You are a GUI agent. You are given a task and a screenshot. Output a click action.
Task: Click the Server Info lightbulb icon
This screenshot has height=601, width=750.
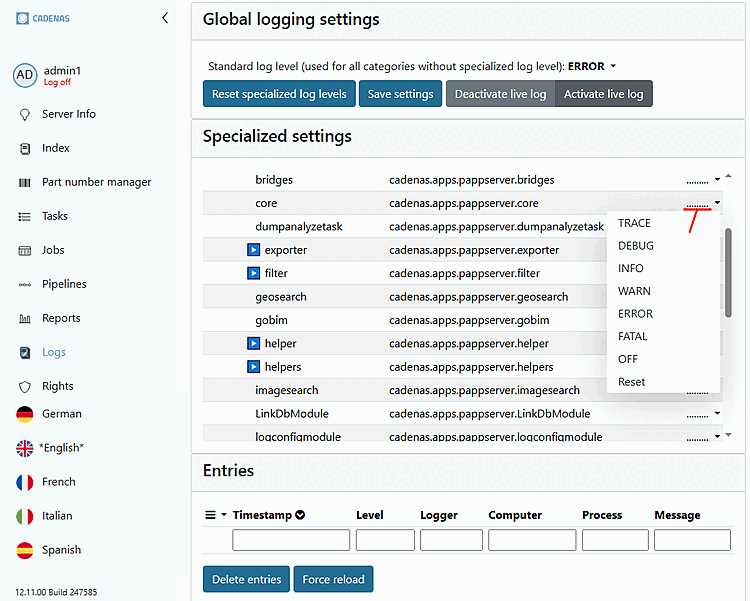click(x=25, y=115)
